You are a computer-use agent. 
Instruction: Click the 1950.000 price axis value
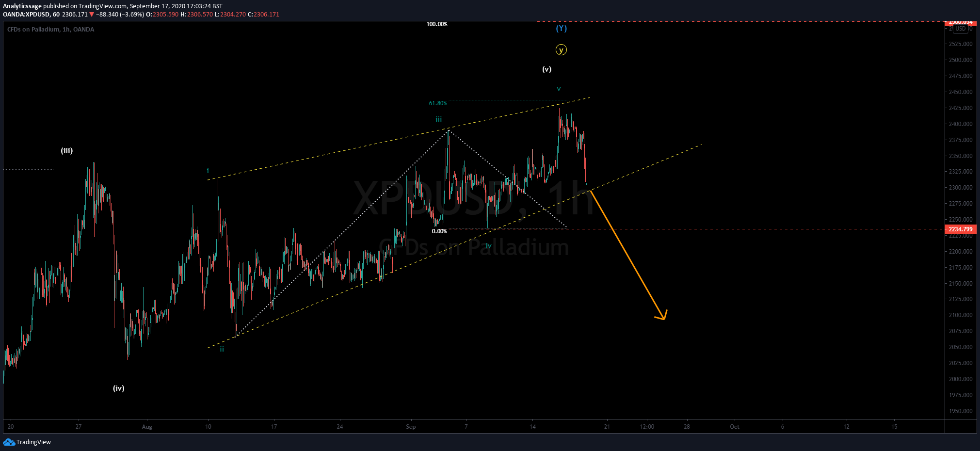(961, 411)
